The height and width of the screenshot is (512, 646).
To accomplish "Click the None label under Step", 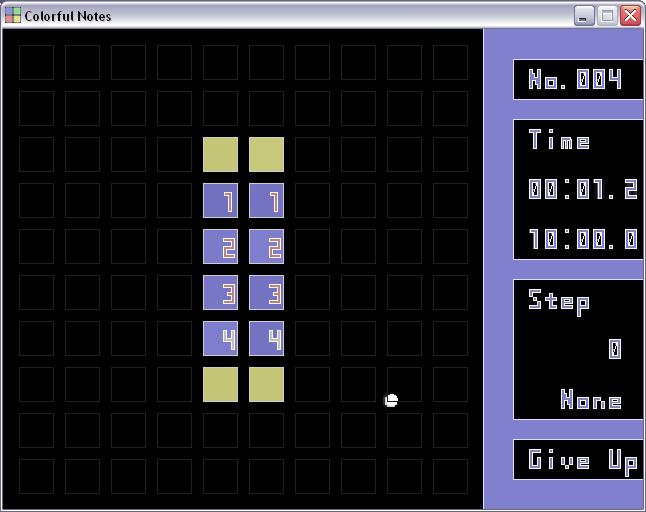I will [591, 399].
